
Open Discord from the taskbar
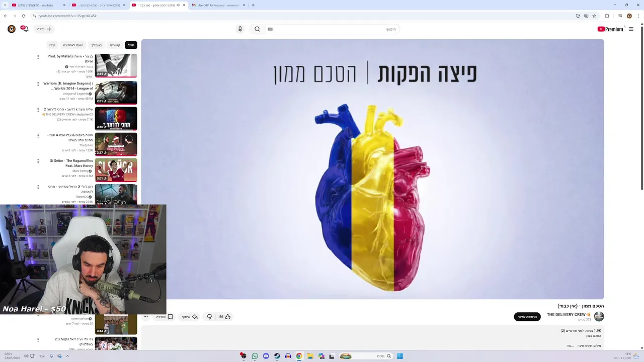266,356
